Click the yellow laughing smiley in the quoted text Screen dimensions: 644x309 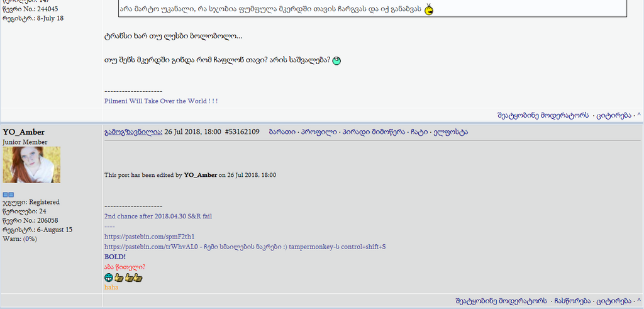coord(429,9)
